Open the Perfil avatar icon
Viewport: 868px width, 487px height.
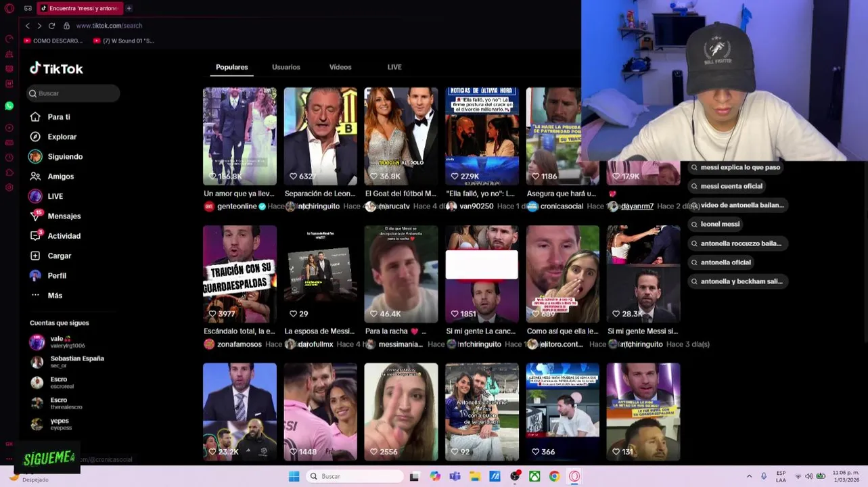tap(35, 275)
